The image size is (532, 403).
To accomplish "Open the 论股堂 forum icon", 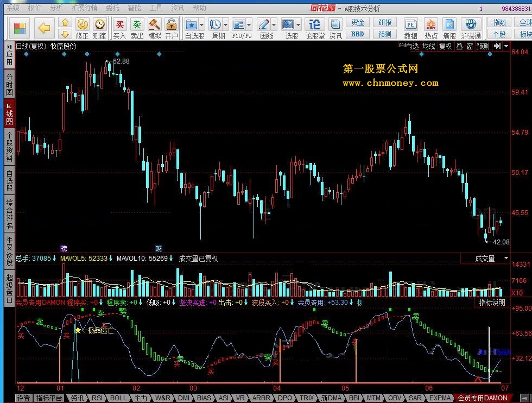I will (315, 29).
